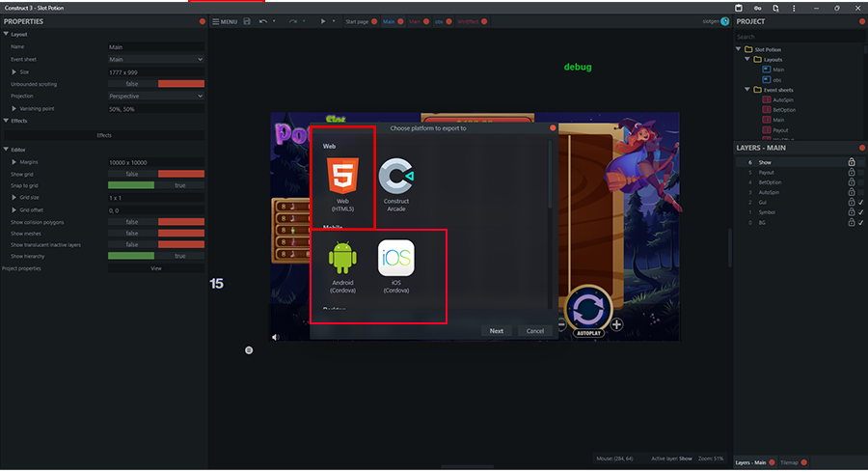Toggle Show meshes property
The image size is (868, 472).
pyautogui.click(x=156, y=234)
